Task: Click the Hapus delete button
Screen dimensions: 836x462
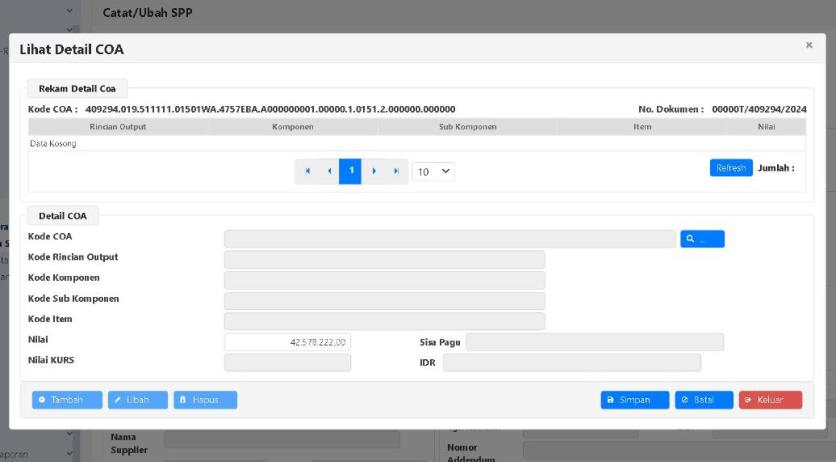Action: coord(205,400)
